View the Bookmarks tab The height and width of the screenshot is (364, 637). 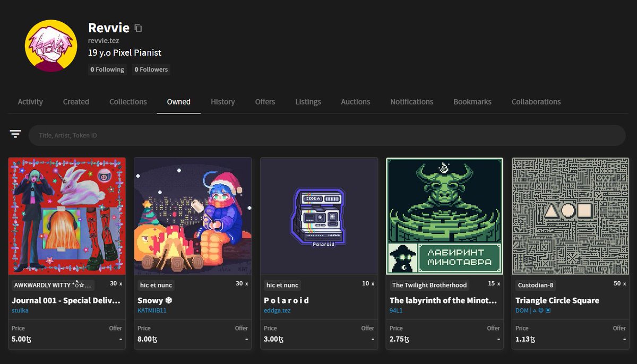click(x=472, y=101)
